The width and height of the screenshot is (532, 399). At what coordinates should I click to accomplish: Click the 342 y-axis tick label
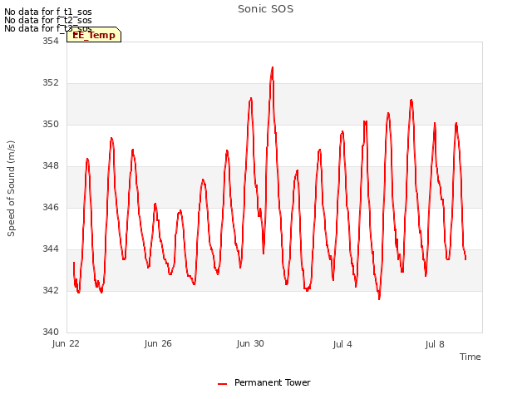click(x=51, y=290)
